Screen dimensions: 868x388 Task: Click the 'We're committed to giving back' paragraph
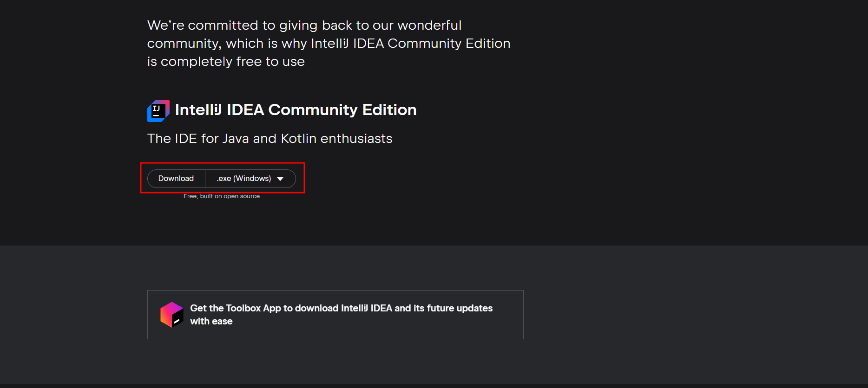[329, 43]
